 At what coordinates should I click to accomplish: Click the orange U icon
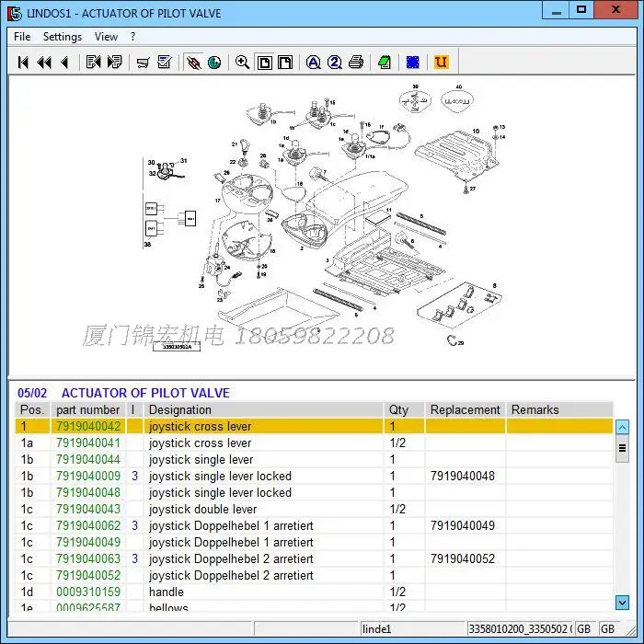[441, 63]
